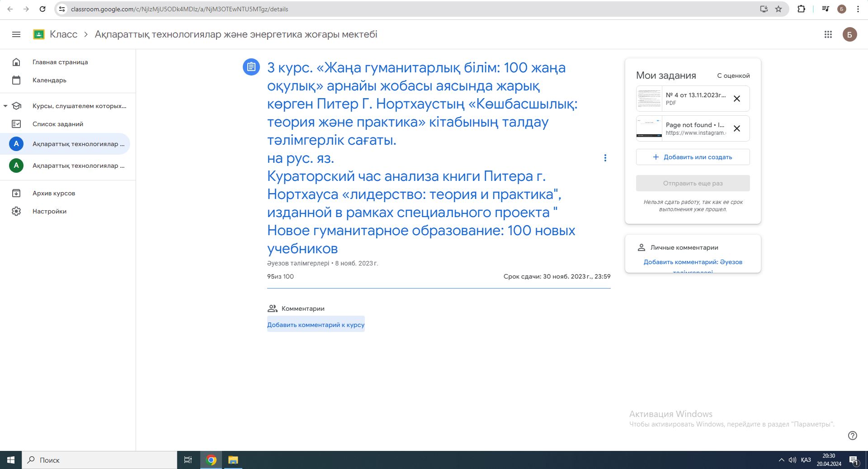
Task: Open the Список заданий section
Action: coord(58,123)
